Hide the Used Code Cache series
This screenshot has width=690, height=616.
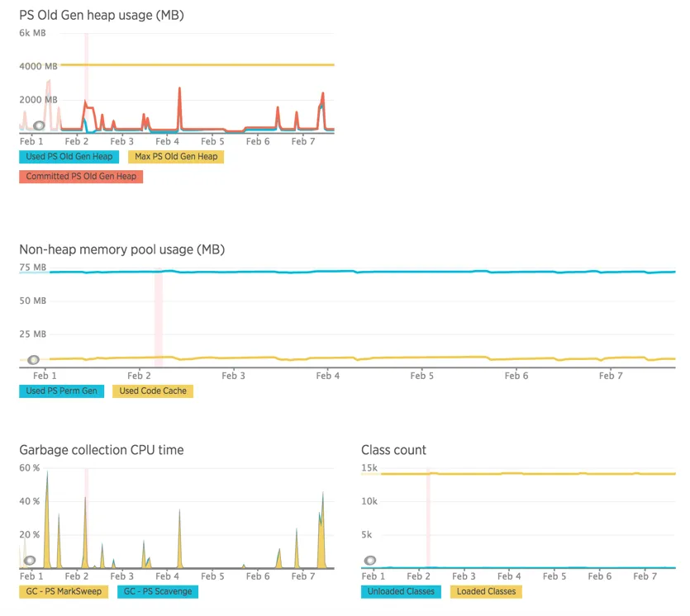pos(153,391)
